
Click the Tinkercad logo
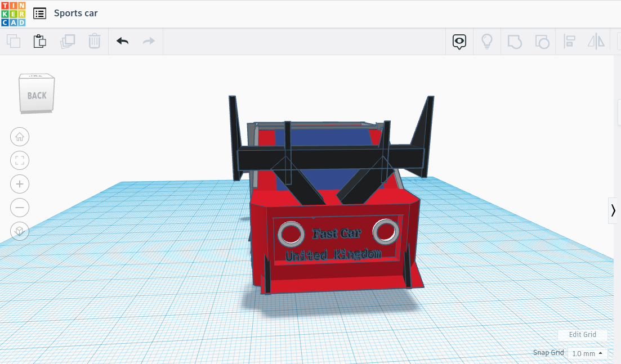[14, 14]
